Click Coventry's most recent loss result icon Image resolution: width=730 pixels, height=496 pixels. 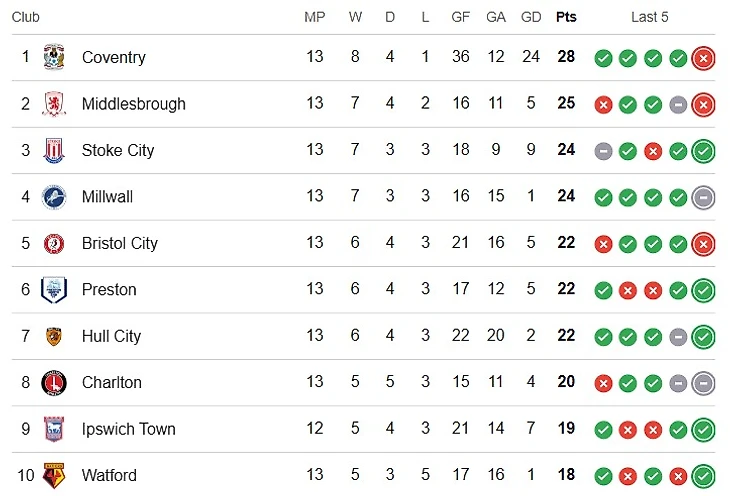pyautogui.click(x=703, y=58)
